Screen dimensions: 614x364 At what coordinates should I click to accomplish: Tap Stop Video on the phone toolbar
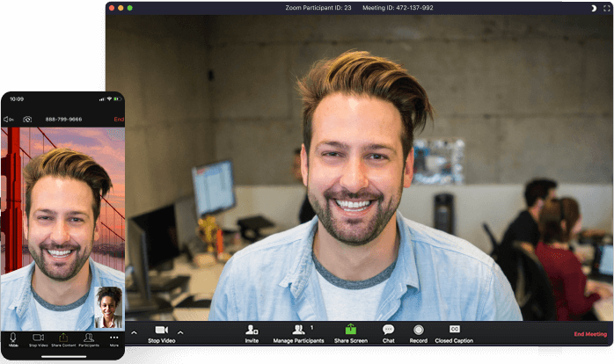pos(38,339)
